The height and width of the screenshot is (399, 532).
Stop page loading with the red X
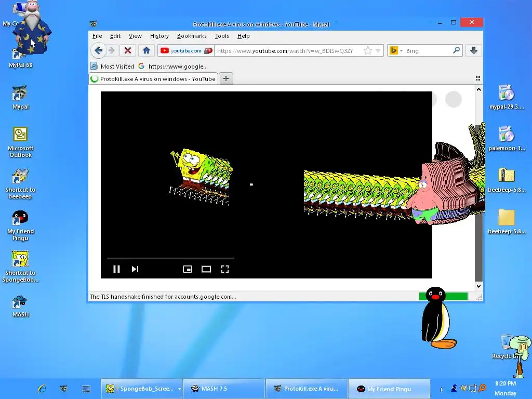128,51
